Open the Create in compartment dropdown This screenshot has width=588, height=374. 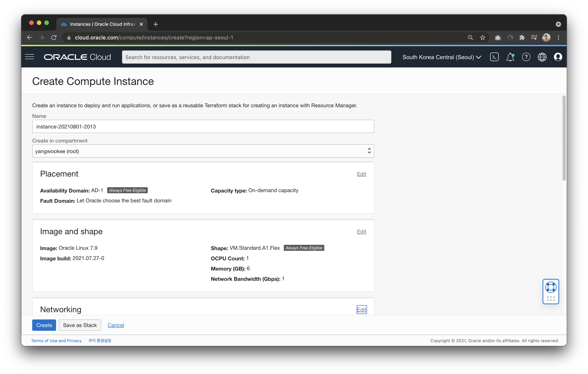(203, 151)
